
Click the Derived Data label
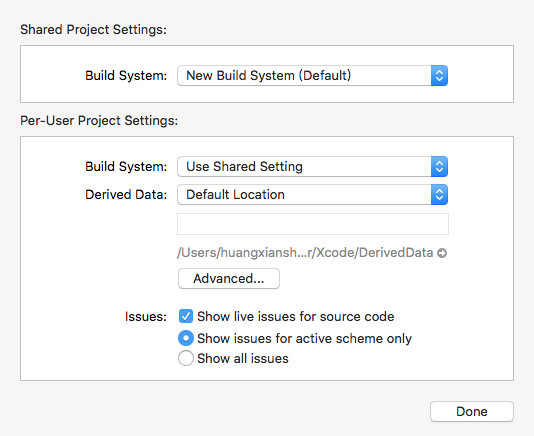coord(126,194)
